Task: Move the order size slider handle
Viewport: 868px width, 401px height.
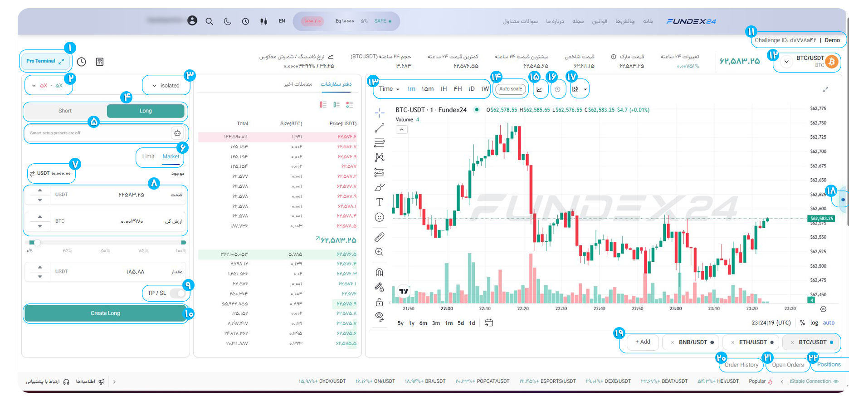Action: pyautogui.click(x=37, y=243)
